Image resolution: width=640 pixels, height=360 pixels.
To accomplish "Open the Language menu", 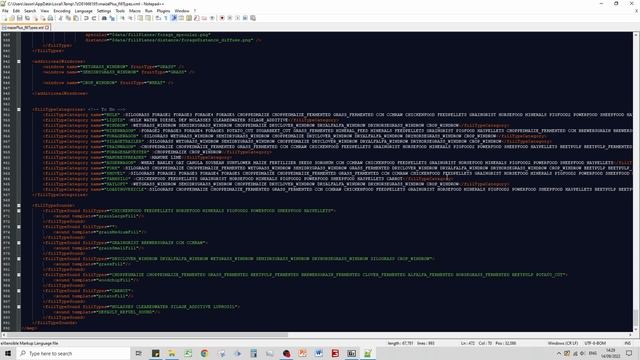I will (84, 11).
